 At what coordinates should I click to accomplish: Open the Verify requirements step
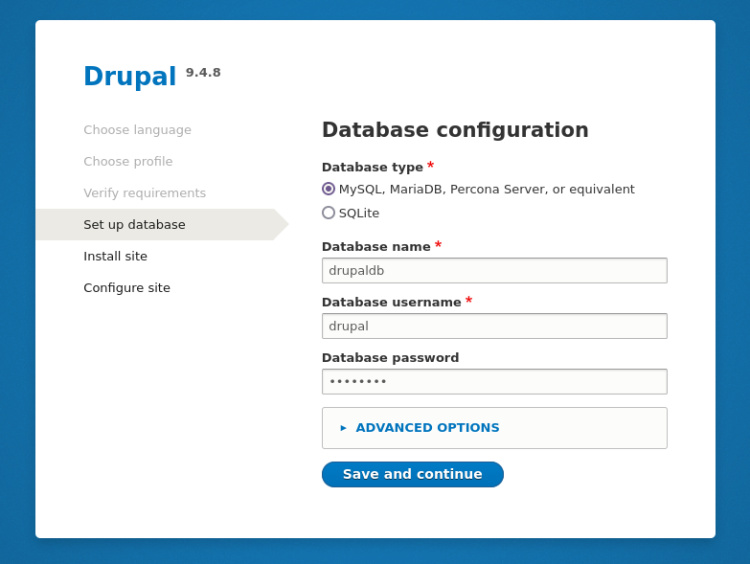[144, 193]
